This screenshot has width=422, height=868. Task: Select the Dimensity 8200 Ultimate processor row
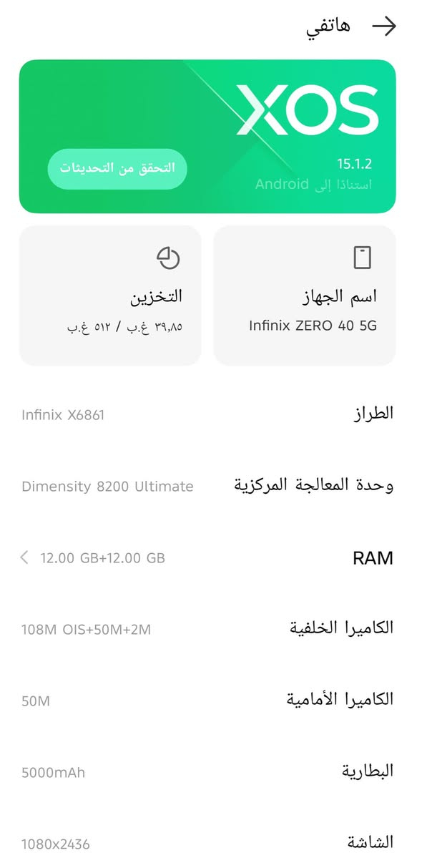pyautogui.click(x=211, y=485)
